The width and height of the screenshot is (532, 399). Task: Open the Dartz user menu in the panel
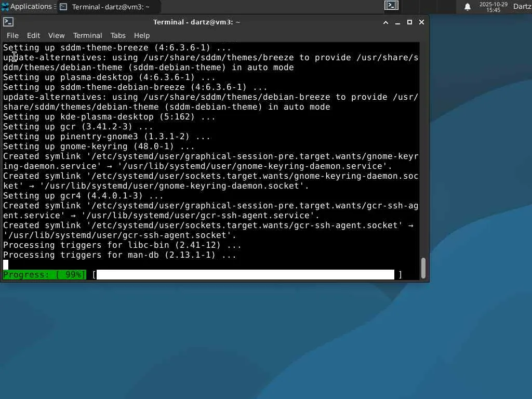[x=522, y=6]
